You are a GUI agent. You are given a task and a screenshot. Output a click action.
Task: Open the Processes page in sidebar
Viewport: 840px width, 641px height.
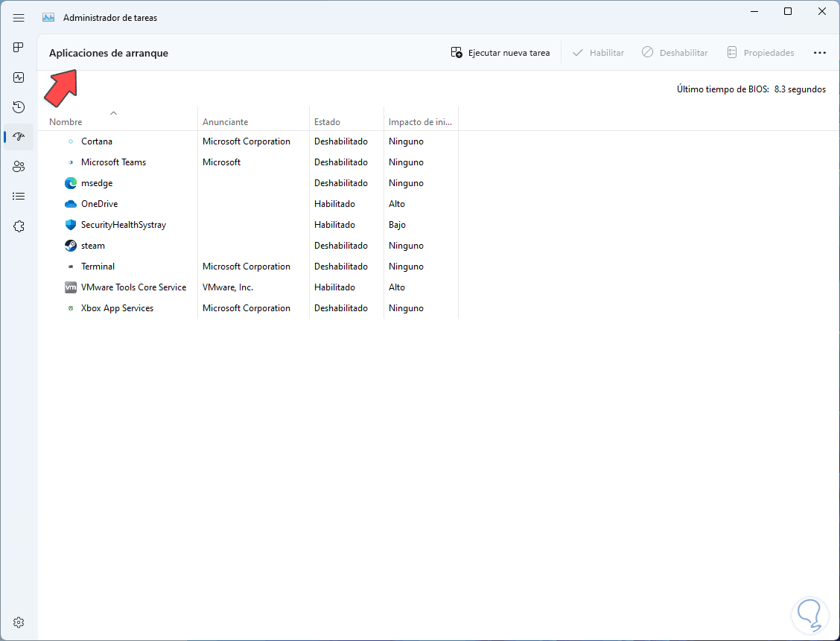point(19,48)
